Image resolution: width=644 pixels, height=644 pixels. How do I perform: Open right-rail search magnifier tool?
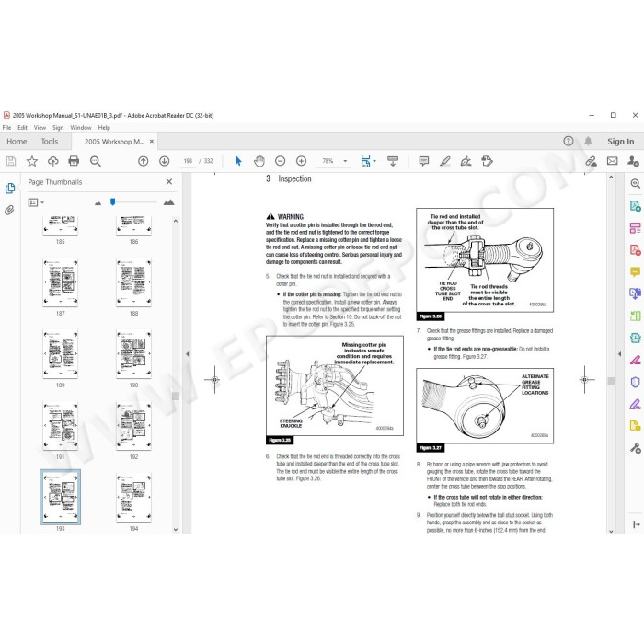pyautogui.click(x=635, y=184)
